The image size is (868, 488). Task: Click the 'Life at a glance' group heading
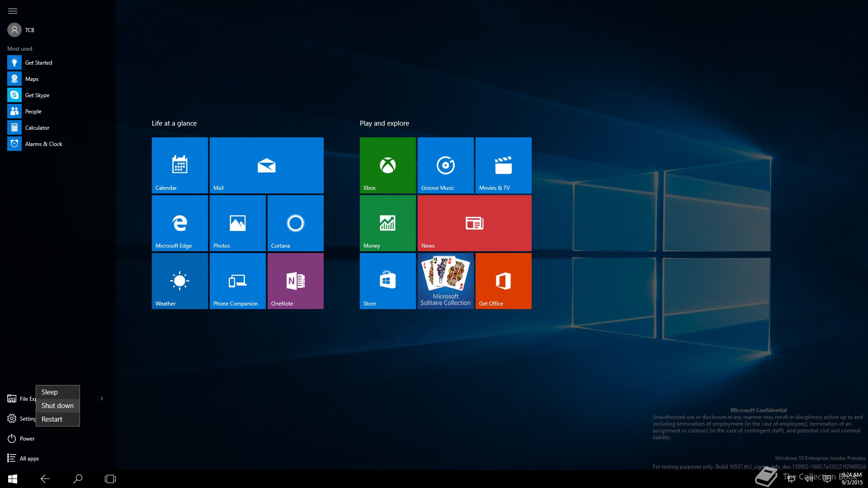click(x=174, y=123)
